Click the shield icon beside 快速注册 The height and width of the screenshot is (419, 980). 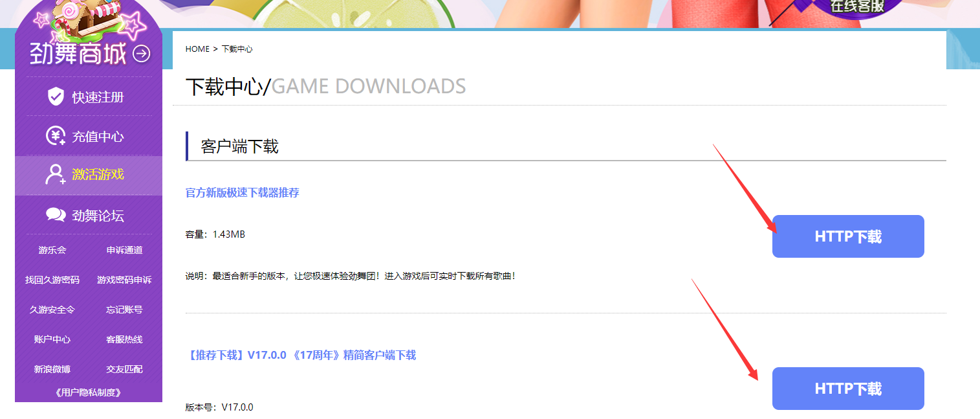point(56,96)
